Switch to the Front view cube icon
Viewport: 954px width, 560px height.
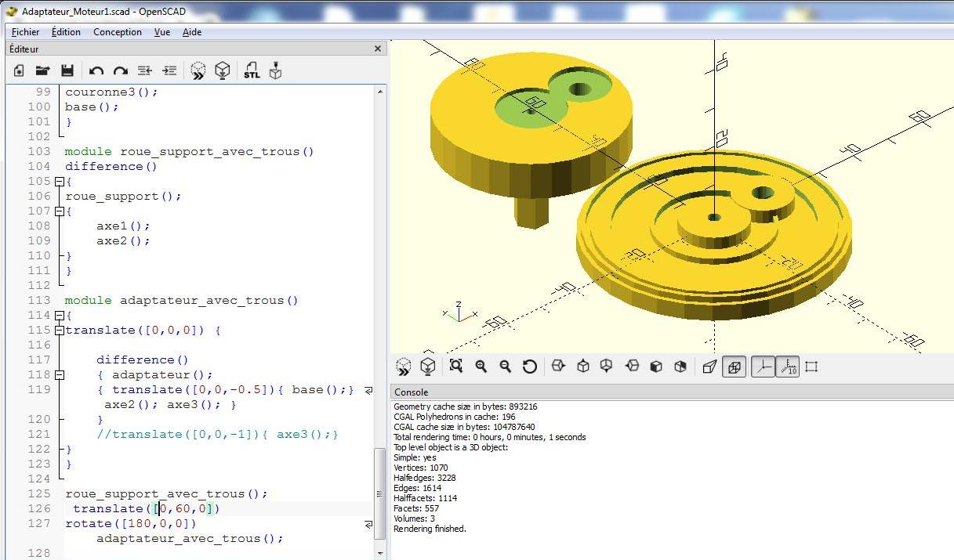tap(656, 367)
